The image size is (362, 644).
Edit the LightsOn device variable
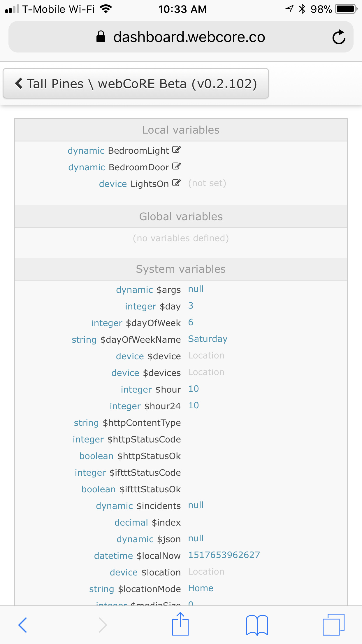click(176, 183)
